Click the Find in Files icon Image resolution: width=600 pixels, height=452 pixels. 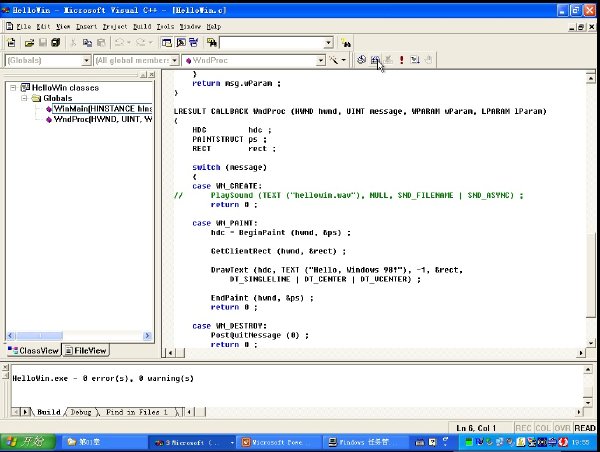212,42
